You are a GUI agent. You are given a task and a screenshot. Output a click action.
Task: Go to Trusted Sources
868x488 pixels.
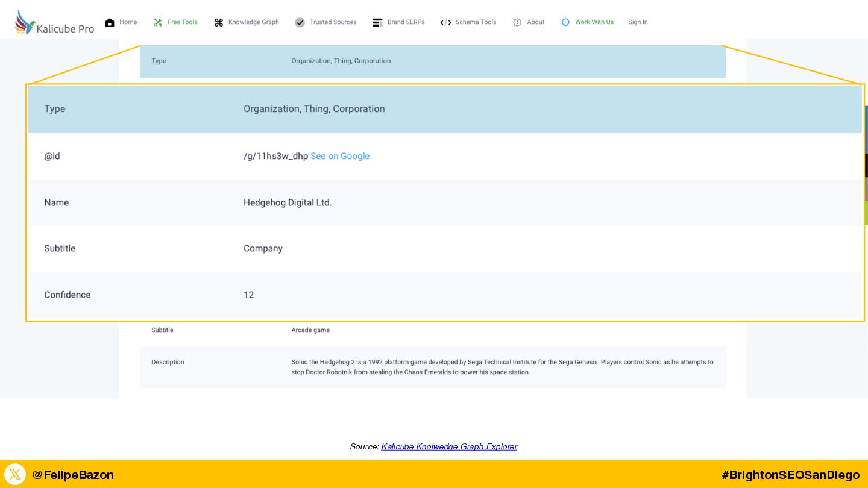[333, 22]
